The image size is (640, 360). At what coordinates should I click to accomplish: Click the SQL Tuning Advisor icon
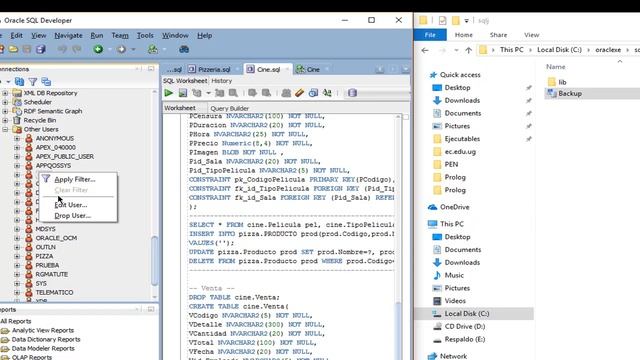[233, 93]
